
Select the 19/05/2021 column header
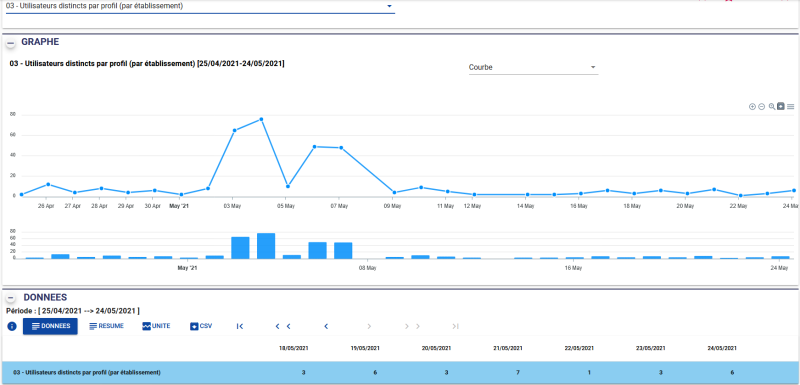(365, 349)
